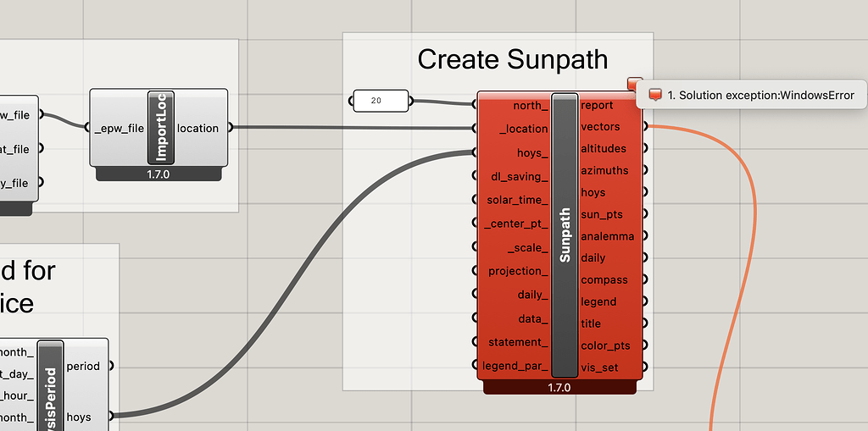Click the hoys output grip of AnalysisPeriod
Image resolution: width=868 pixels, height=431 pixels.
[111, 416]
